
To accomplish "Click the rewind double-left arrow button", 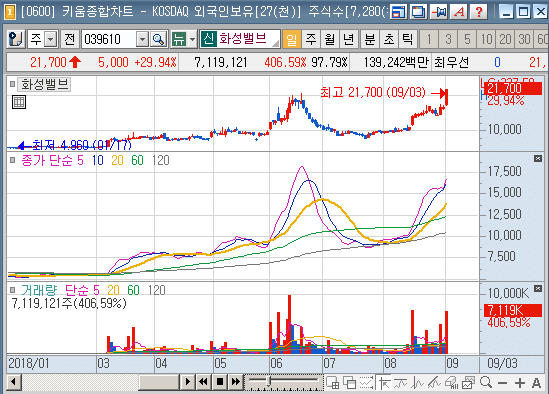I will tap(203, 381).
